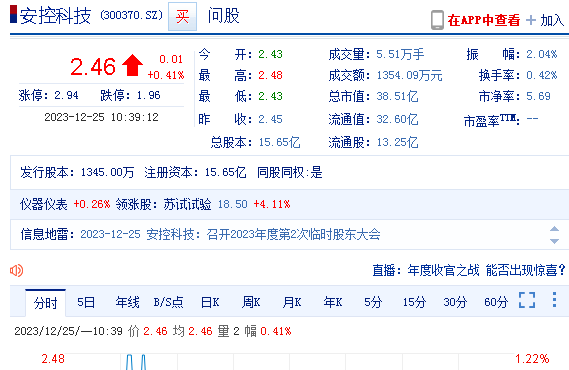Open the 仪器仪表 sector link

tap(44, 204)
